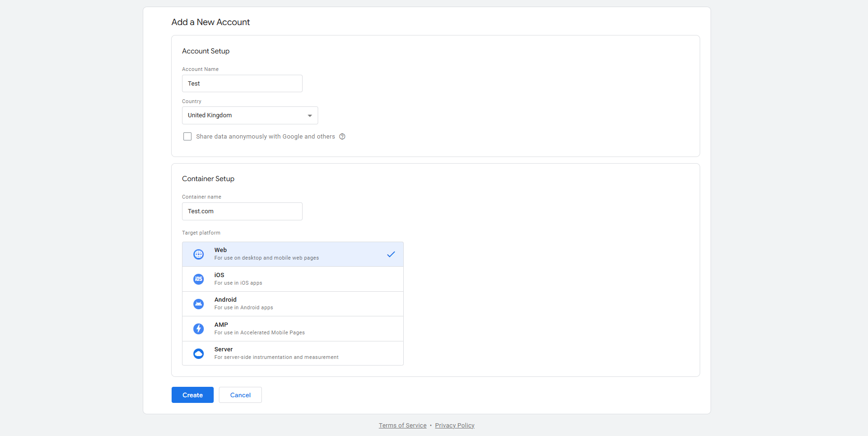Pick iOS as target platform
Viewport: 868px width, 436px height.
(x=293, y=279)
